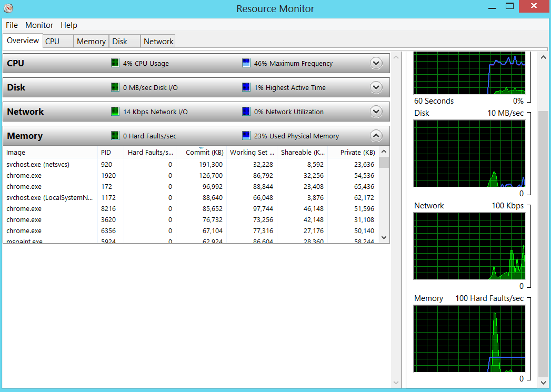Open the Monitor menu
The height and width of the screenshot is (392, 551).
pyautogui.click(x=39, y=25)
